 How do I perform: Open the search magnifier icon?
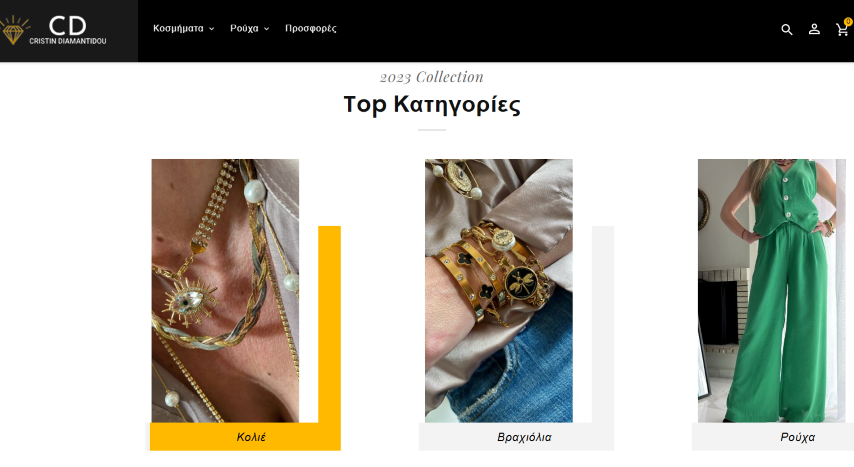(786, 29)
